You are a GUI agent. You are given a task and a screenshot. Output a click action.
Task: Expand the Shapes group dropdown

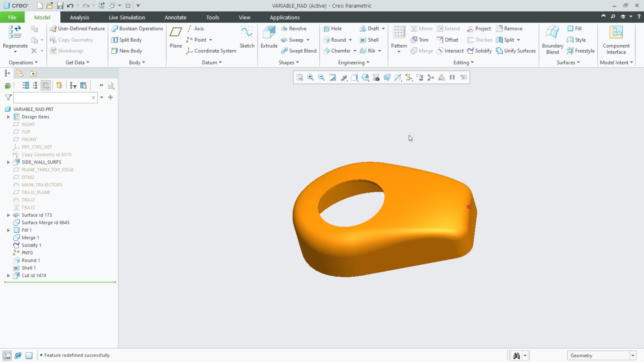(289, 62)
